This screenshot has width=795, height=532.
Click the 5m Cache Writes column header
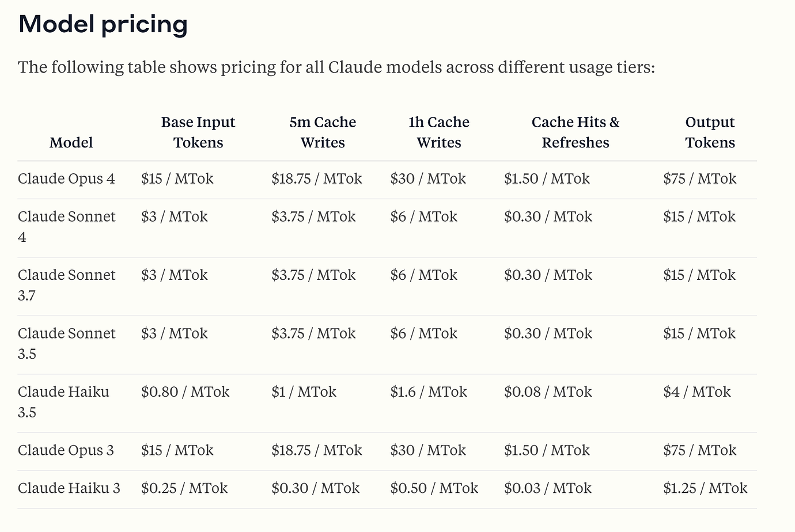pyautogui.click(x=323, y=132)
